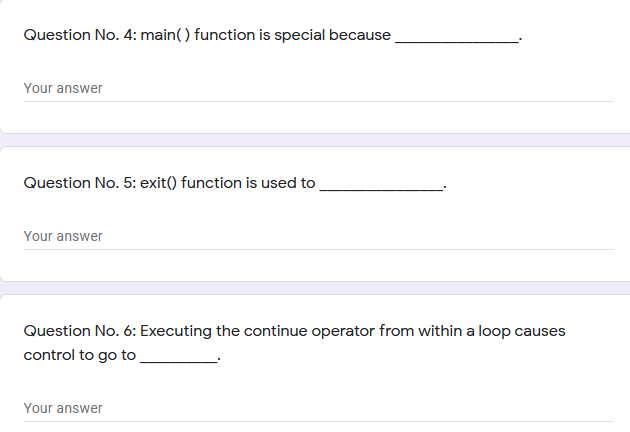Click the word "exit()" in Question 5
The height and width of the screenshot is (432, 630).
[158, 183]
